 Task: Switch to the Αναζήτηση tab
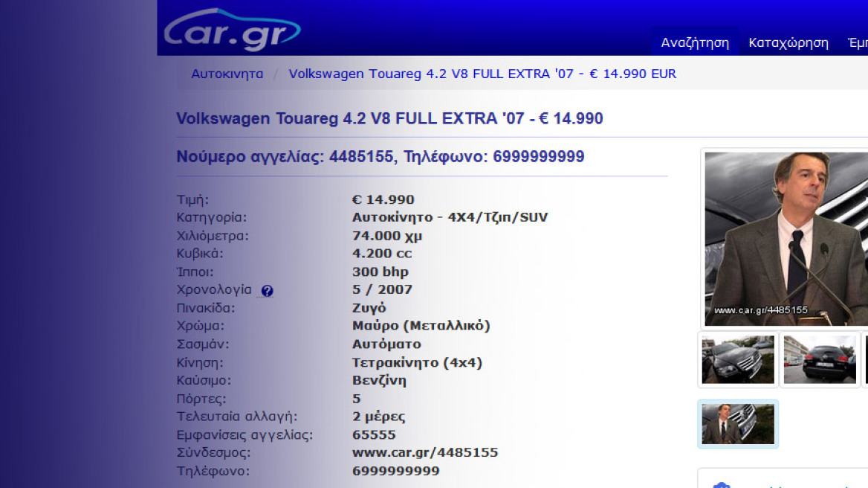(x=693, y=42)
